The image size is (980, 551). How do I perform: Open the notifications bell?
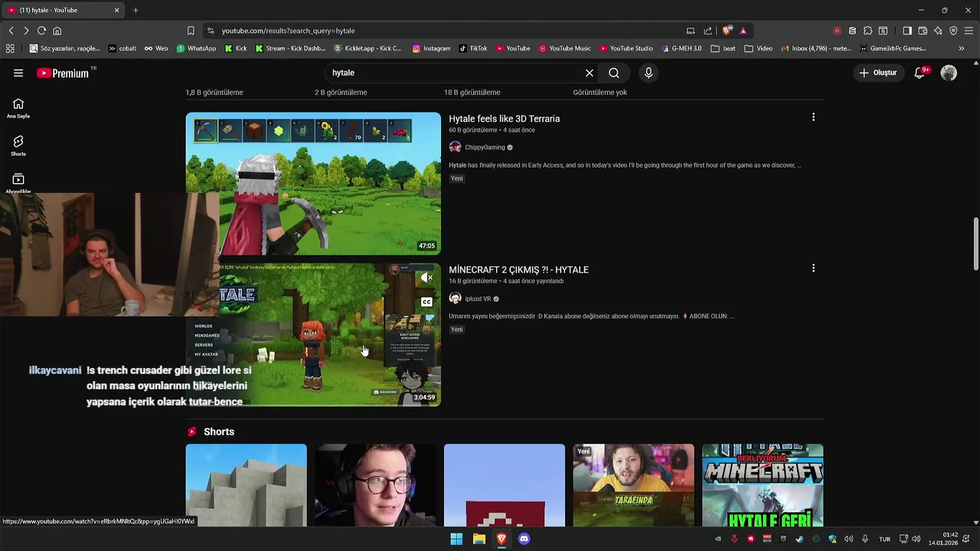tap(921, 73)
